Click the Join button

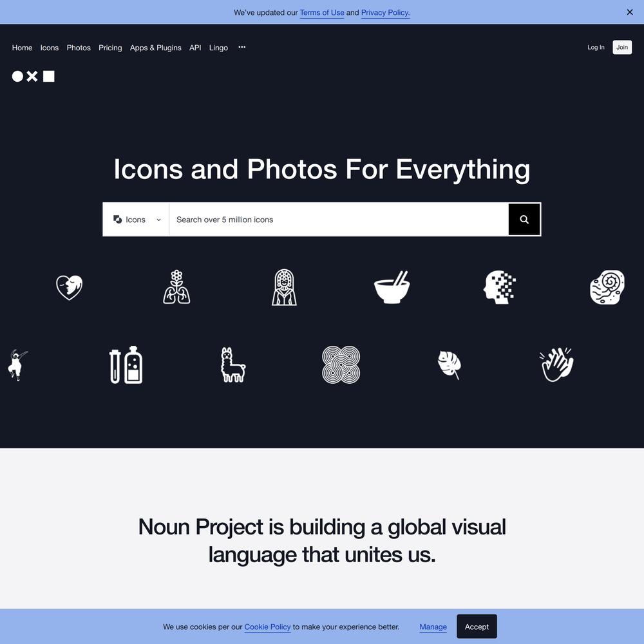(622, 47)
